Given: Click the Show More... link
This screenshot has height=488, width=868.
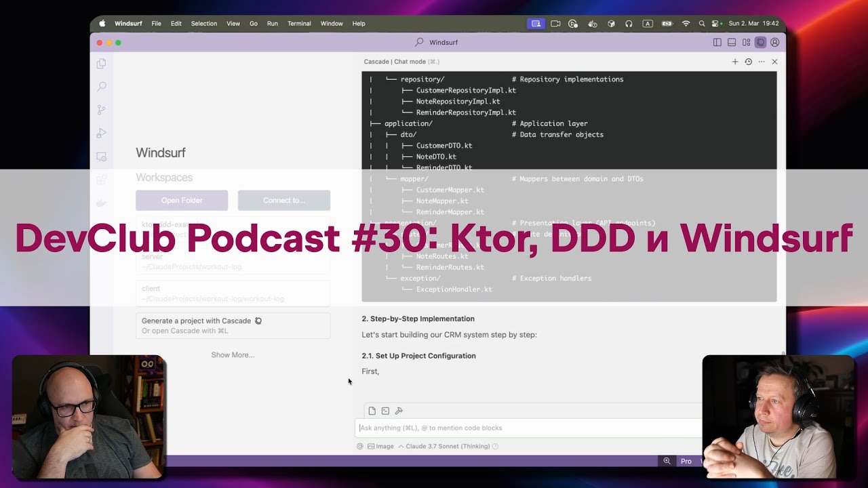Looking at the screenshot, I should [233, 354].
